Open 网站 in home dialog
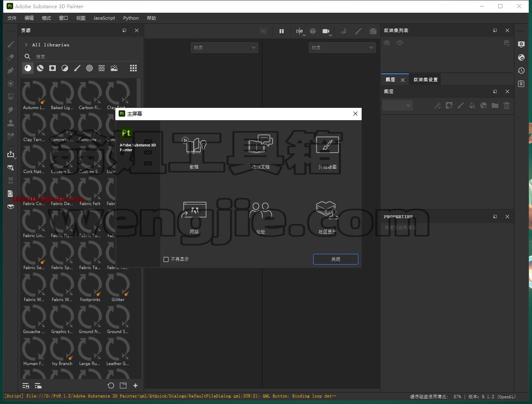This screenshot has width=532, height=404. click(x=194, y=217)
